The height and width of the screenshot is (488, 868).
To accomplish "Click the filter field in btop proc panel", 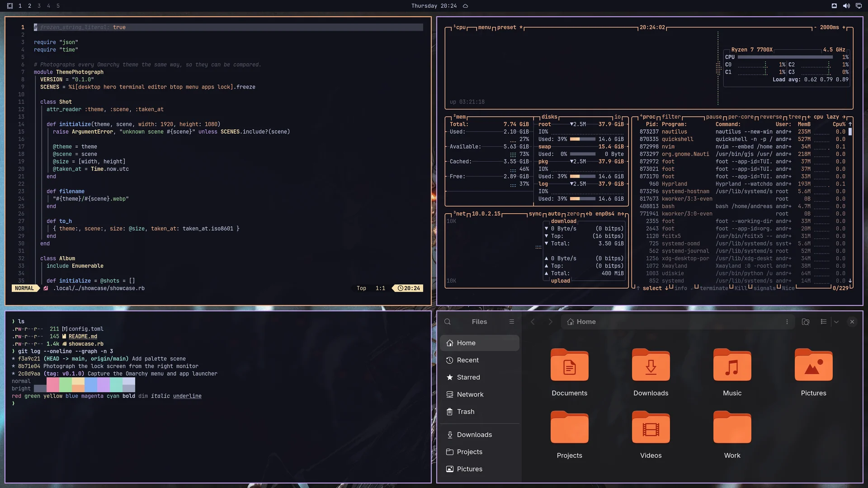I will pos(671,117).
